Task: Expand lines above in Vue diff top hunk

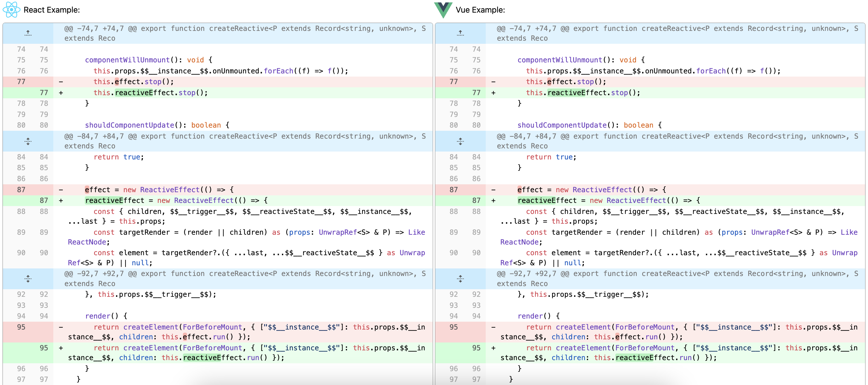Action: [460, 33]
